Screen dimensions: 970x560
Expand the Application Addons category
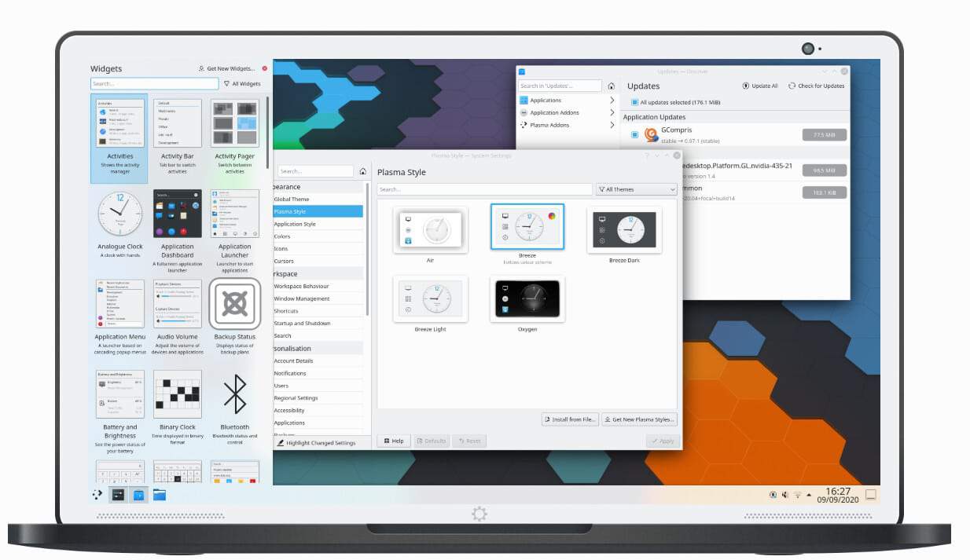coord(566,112)
